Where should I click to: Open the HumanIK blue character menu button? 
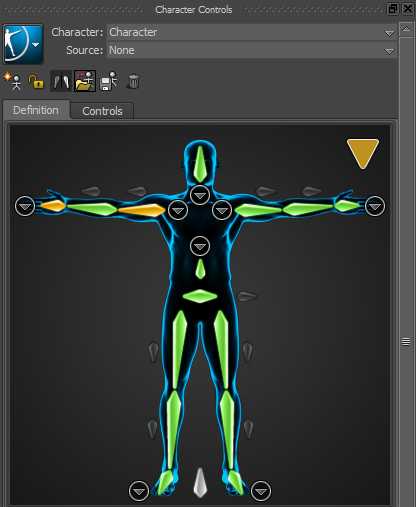23,44
